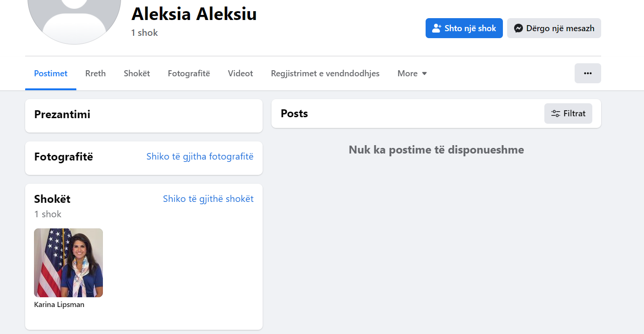This screenshot has width=644, height=334.
Task: Click the Karina Lipsman name link
Action: click(59, 305)
